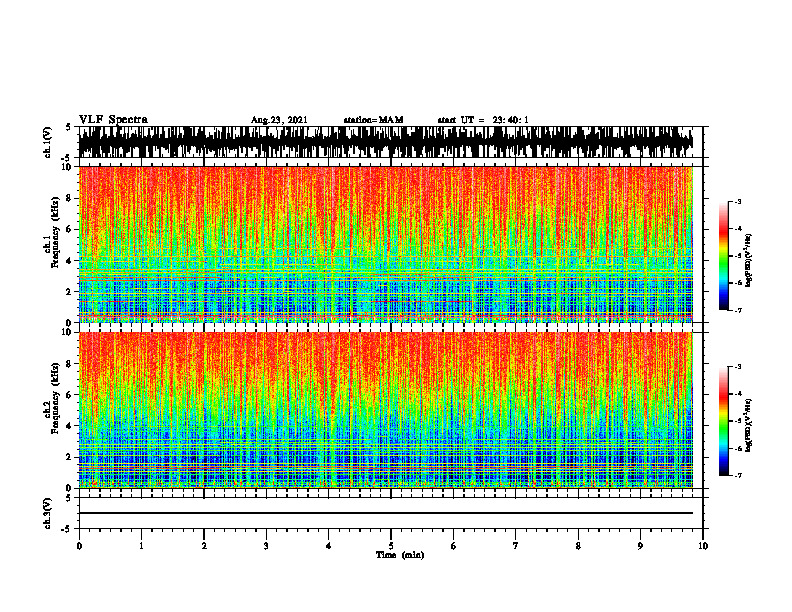Click the "9" tick label on the Time axis

pos(640,546)
